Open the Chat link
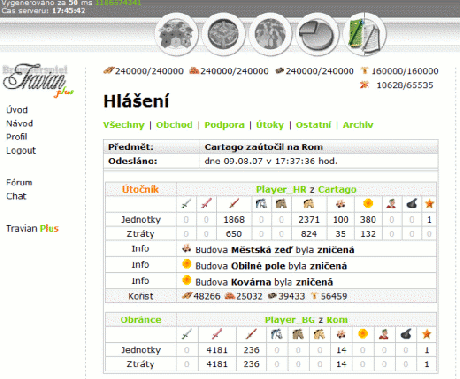Image resolution: width=460 pixels, height=379 pixels. pos(16,196)
